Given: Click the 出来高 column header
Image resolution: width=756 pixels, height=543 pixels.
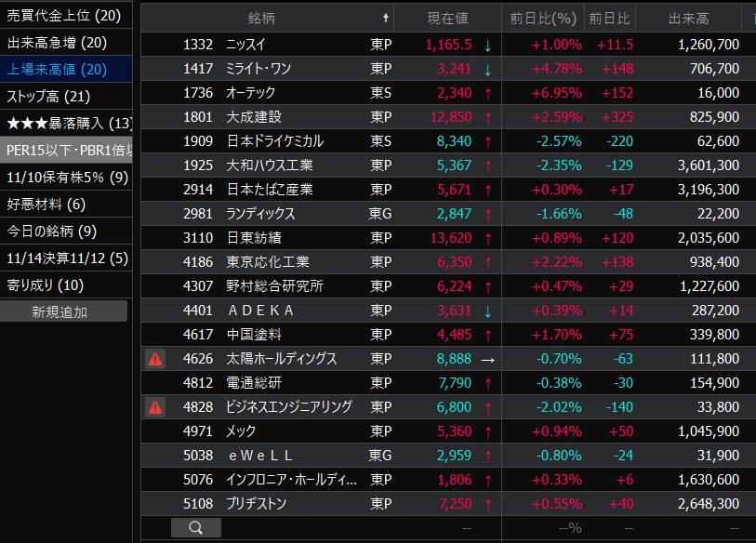Looking at the screenshot, I should [x=688, y=18].
